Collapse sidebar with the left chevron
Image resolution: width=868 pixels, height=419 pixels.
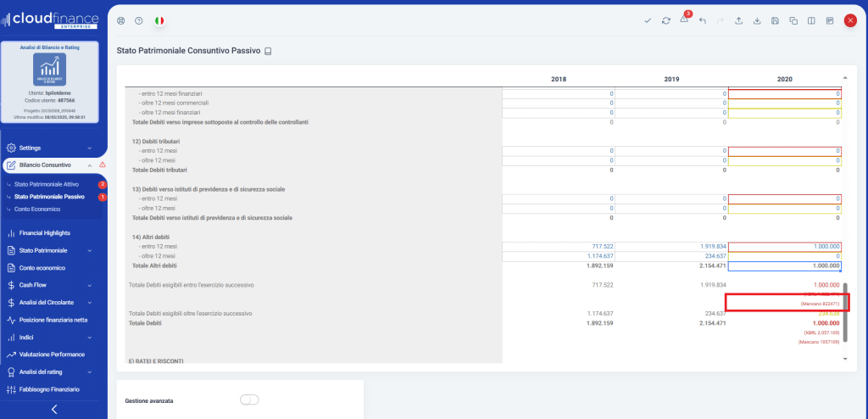53,410
